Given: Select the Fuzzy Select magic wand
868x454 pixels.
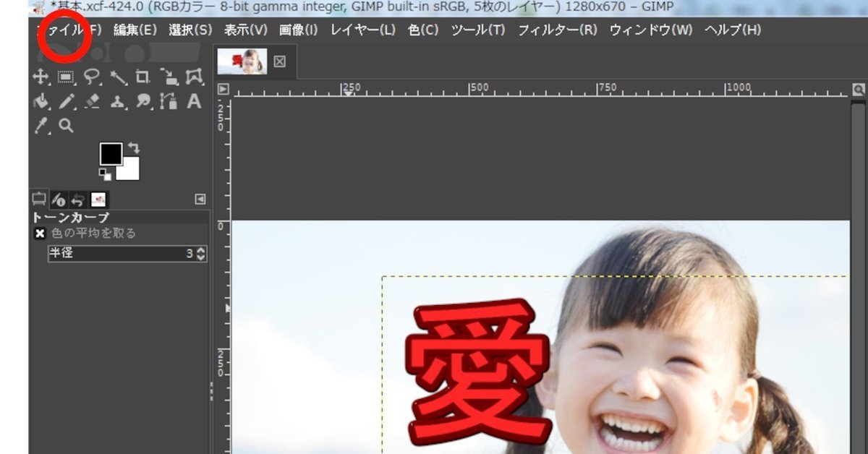Looking at the screenshot, I should click(x=119, y=76).
